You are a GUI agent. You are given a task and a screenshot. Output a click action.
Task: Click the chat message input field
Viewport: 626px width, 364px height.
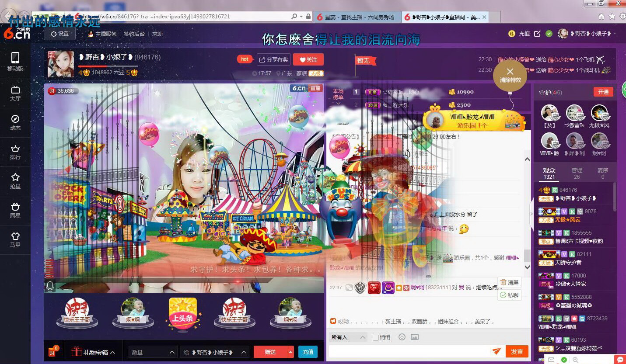[x=409, y=351]
